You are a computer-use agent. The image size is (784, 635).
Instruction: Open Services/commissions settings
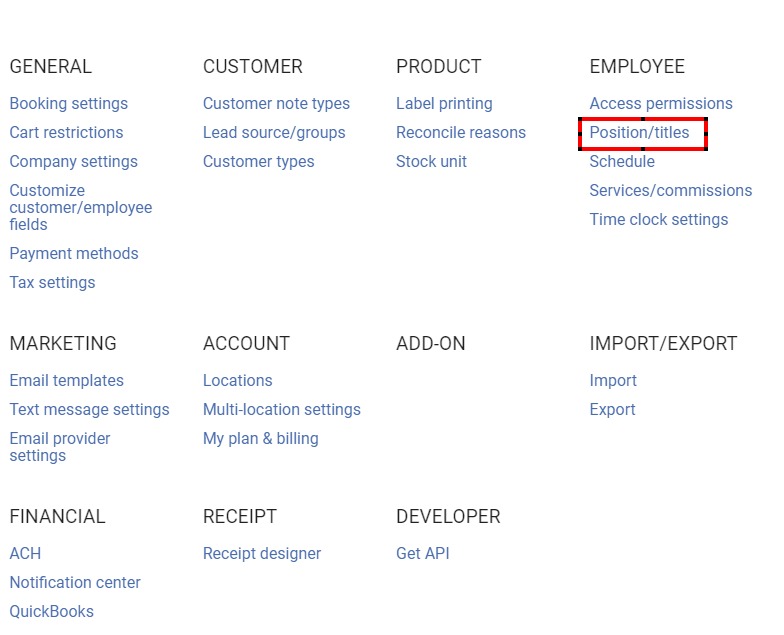(x=670, y=191)
